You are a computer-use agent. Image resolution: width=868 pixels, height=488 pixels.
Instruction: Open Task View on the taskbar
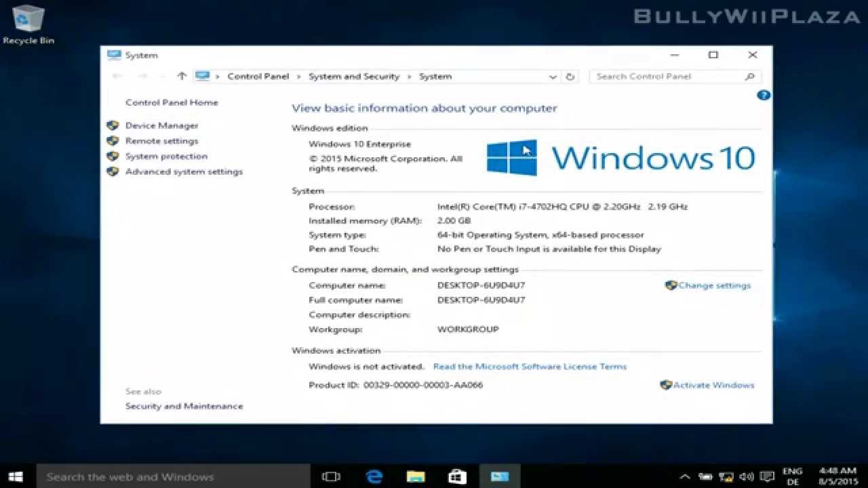tap(331, 476)
